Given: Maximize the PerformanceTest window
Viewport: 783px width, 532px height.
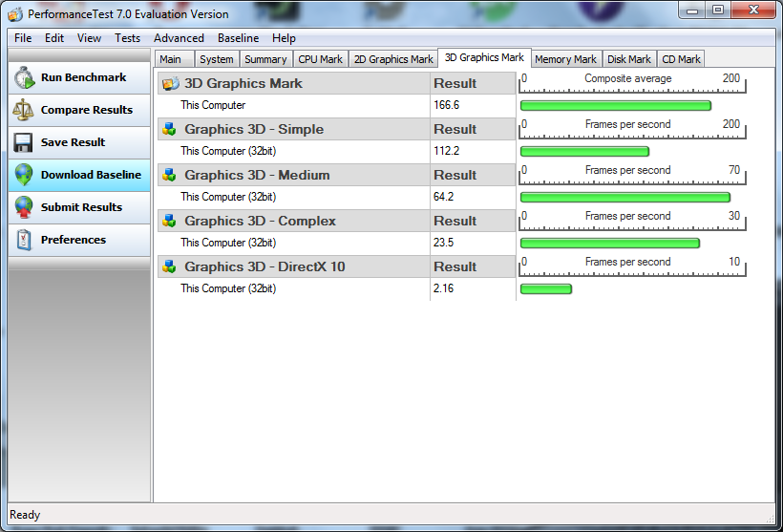Looking at the screenshot, I should tap(717, 11).
